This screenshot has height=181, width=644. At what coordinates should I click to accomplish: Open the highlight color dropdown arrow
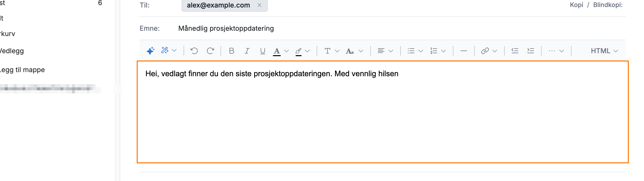click(308, 51)
